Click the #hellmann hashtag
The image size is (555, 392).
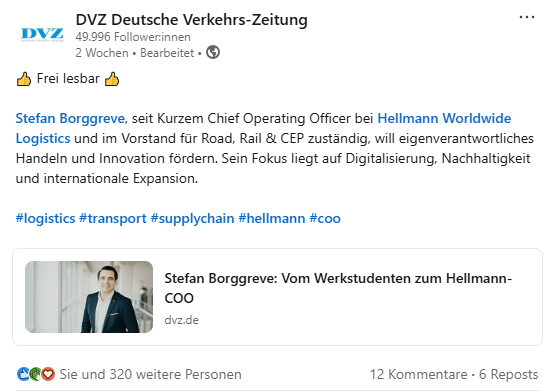271,218
